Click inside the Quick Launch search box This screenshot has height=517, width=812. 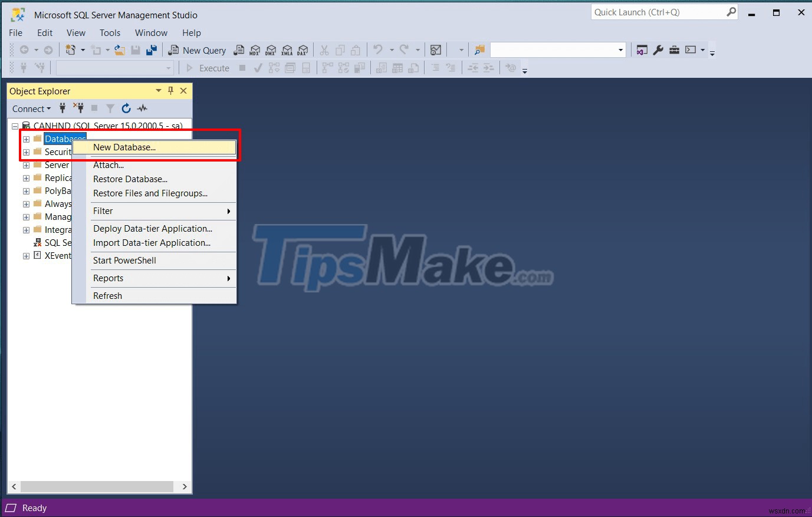click(655, 12)
